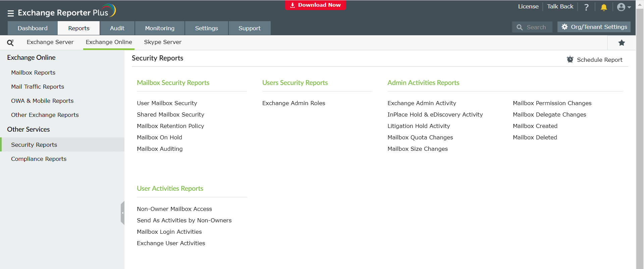Collapse the sidebar using the handle

click(123, 213)
